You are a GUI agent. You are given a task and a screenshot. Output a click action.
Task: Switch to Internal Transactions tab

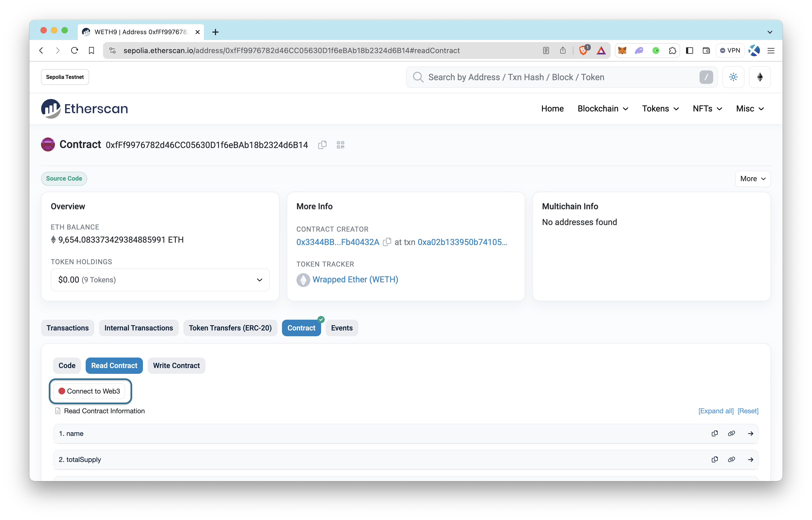(138, 328)
